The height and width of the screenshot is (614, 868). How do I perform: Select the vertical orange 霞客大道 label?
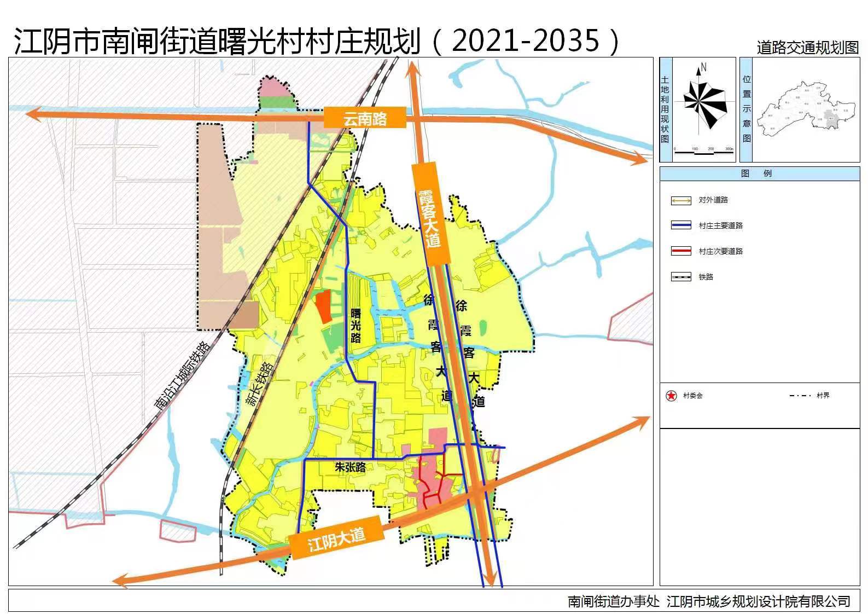430,218
